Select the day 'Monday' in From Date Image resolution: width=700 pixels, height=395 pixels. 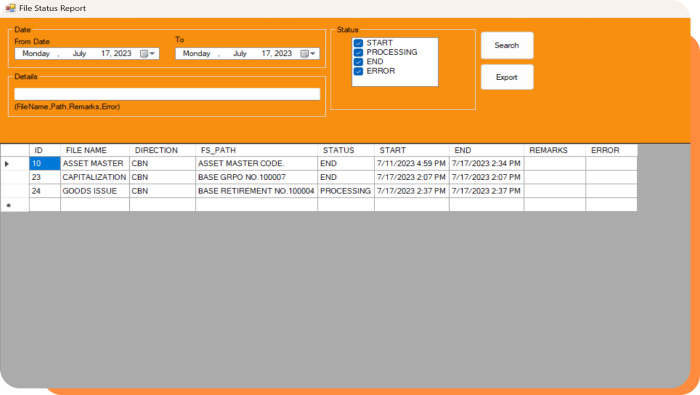(x=36, y=54)
